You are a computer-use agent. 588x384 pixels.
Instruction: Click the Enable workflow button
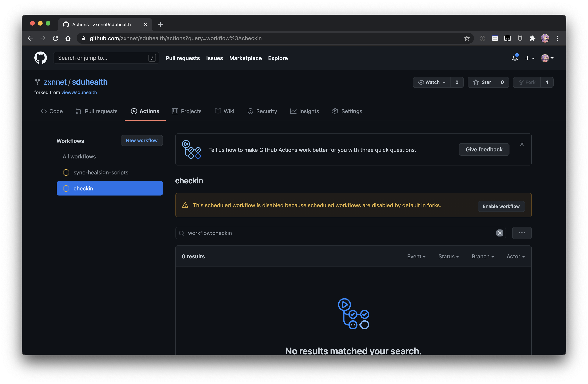click(x=501, y=206)
